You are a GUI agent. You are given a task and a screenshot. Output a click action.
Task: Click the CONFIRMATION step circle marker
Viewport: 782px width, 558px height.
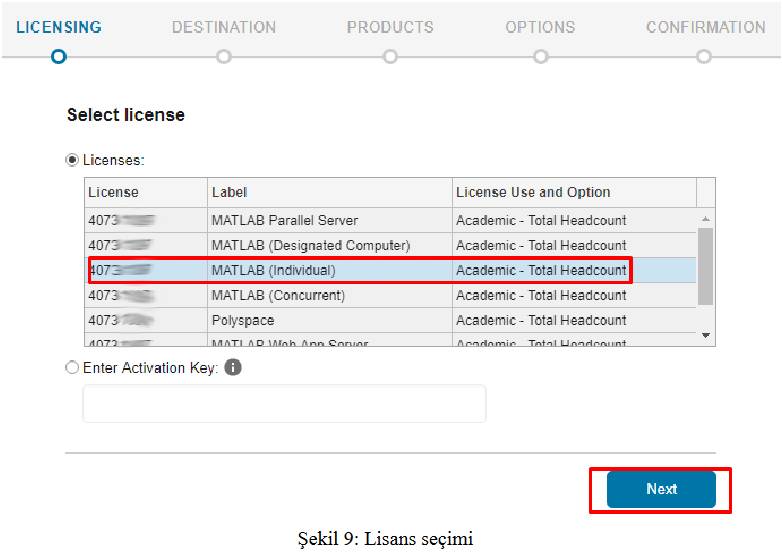click(704, 56)
